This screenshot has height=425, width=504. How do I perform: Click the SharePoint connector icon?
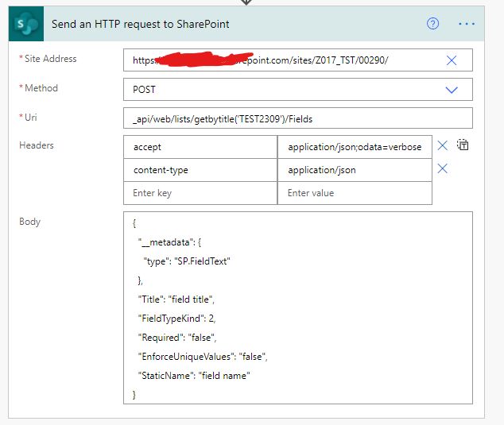(26, 24)
